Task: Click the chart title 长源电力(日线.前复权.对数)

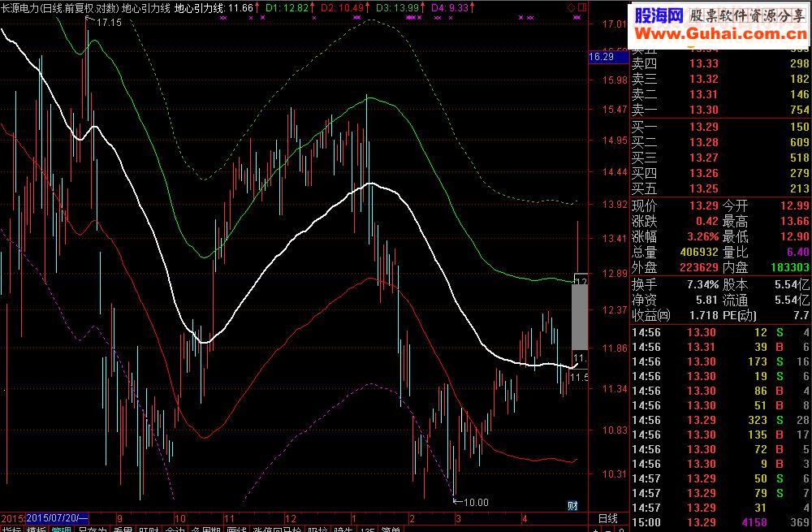Action: point(59,8)
